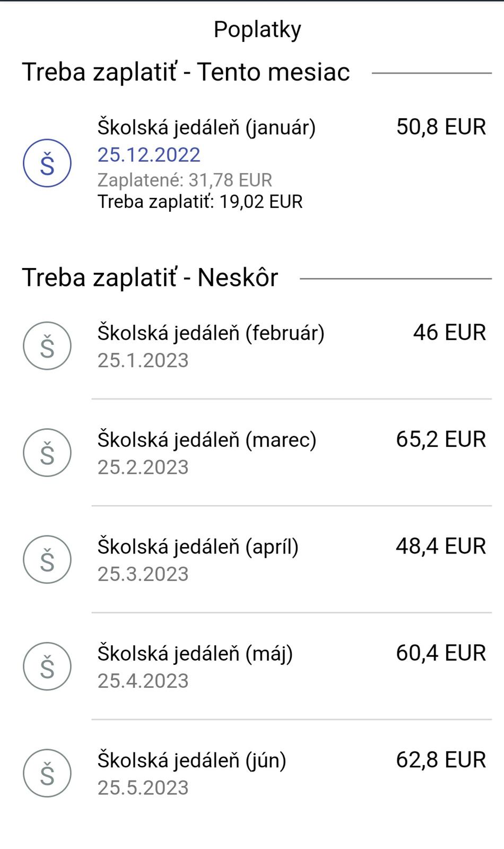The width and height of the screenshot is (504, 849).
Task: Tap the 46 EUR amount
Action: [x=449, y=333]
